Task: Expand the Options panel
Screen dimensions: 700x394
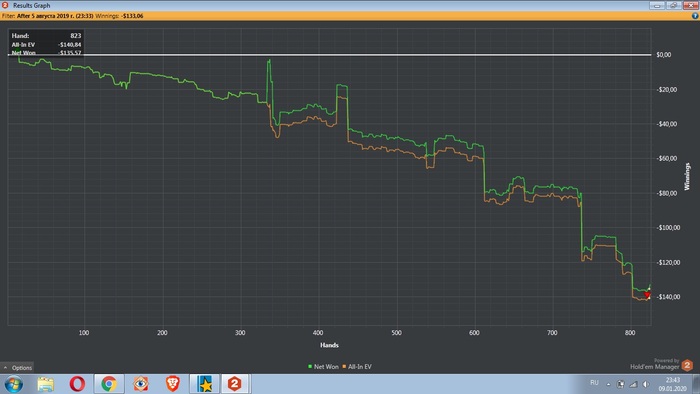Action: point(17,368)
